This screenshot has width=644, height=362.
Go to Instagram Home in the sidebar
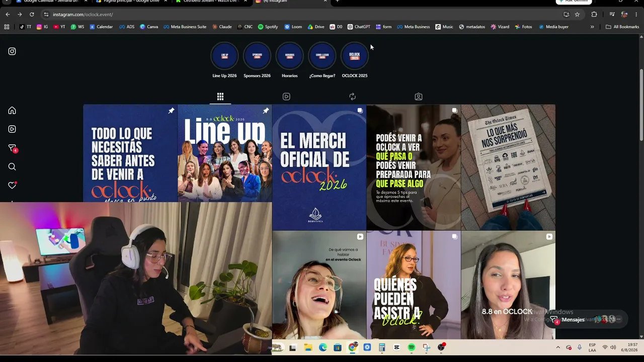(x=12, y=111)
